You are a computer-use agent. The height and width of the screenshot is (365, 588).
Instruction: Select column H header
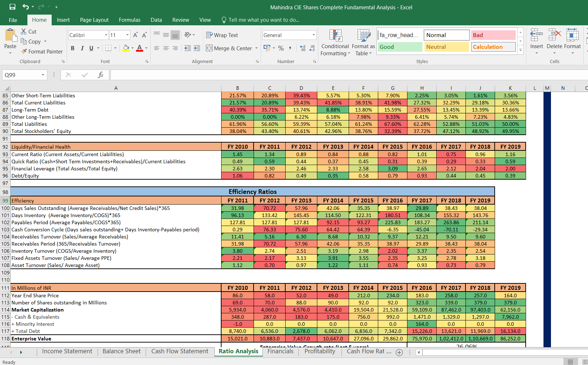[x=422, y=88]
